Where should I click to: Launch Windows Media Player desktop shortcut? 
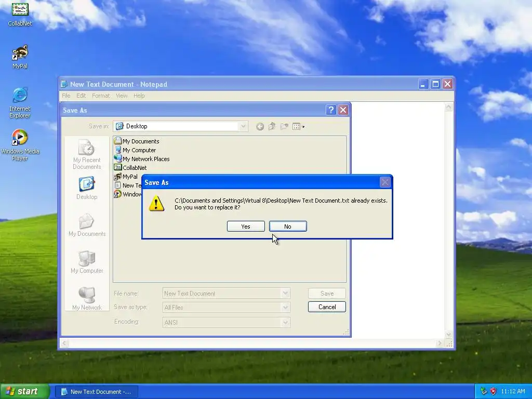tap(20, 145)
